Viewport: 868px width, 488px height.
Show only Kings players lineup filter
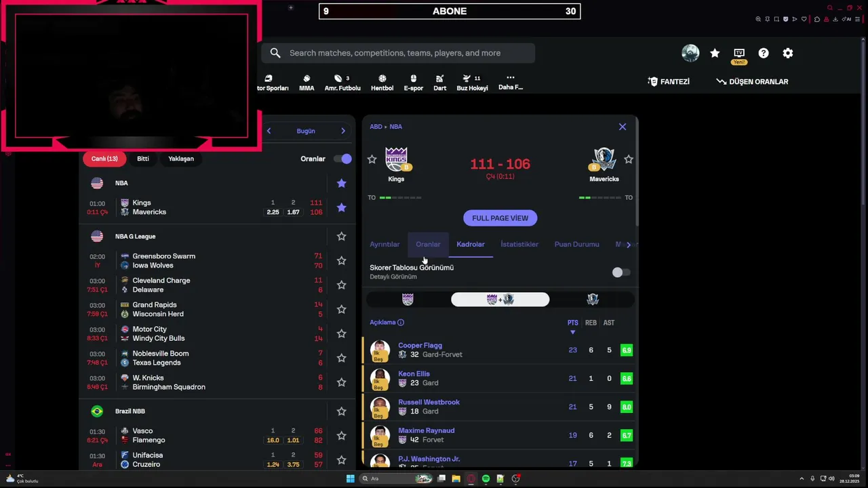pos(408,300)
